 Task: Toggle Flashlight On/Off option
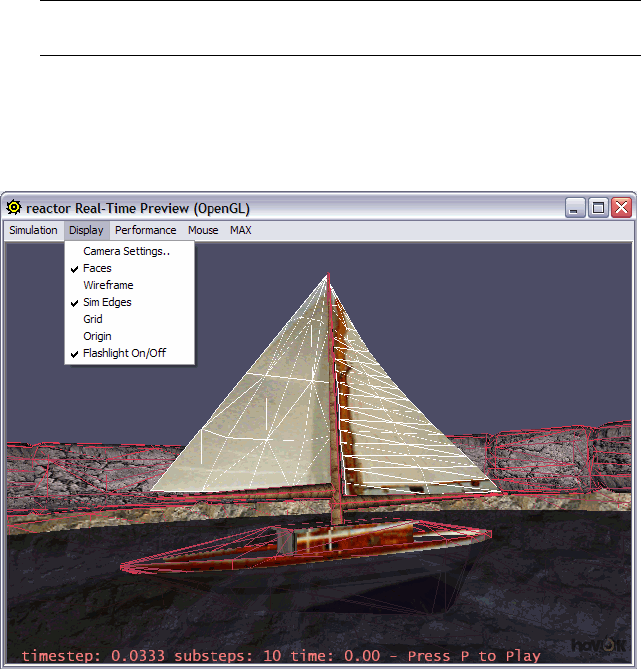point(130,353)
